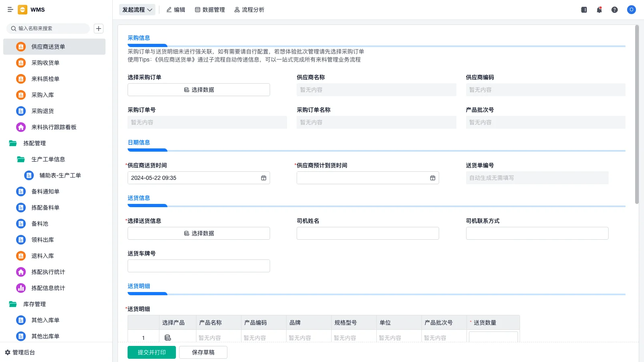Click the 拣配信息统计 chart icon
Screen dimensions: 644x362
pos(21,288)
